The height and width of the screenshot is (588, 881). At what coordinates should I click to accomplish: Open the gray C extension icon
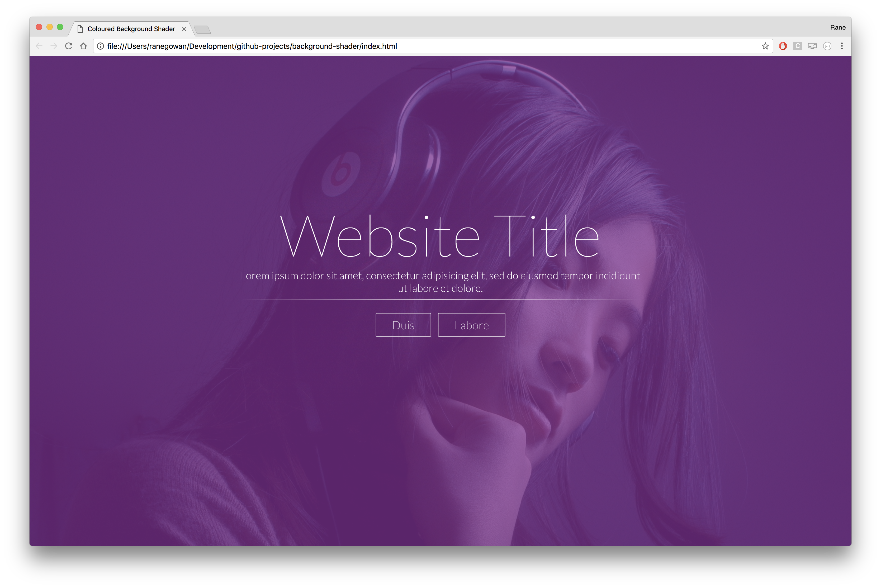coord(797,46)
